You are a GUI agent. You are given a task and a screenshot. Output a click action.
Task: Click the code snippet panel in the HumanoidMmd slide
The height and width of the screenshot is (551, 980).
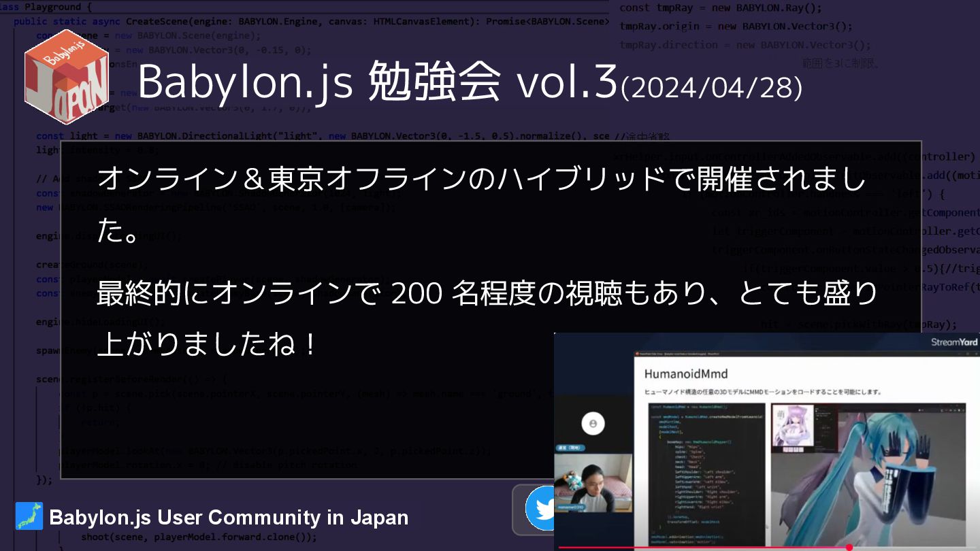(x=706, y=474)
